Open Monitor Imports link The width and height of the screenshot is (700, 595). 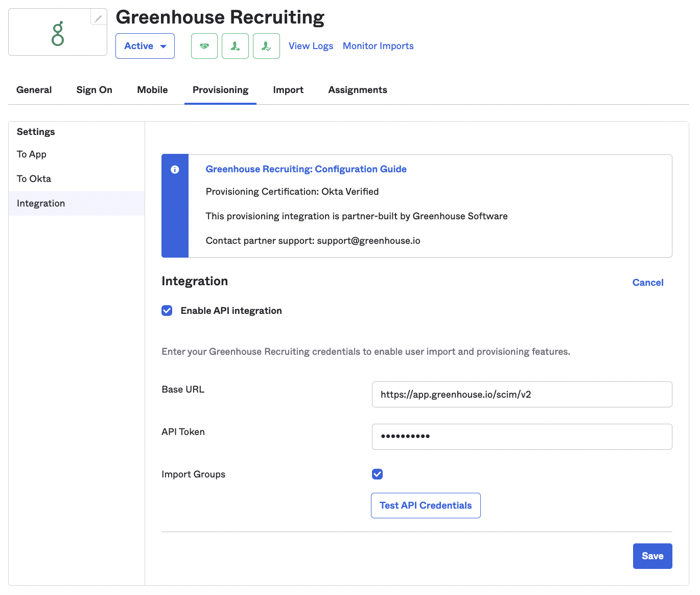pos(378,46)
